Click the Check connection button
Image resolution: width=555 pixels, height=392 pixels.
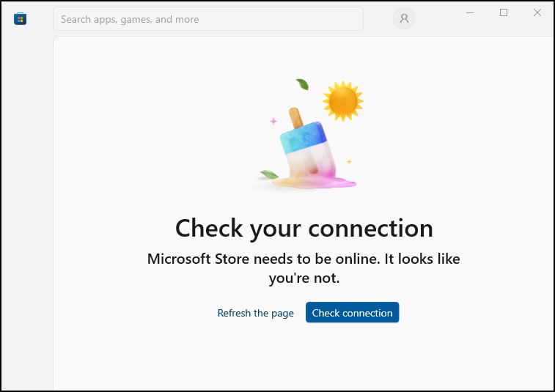352,312
